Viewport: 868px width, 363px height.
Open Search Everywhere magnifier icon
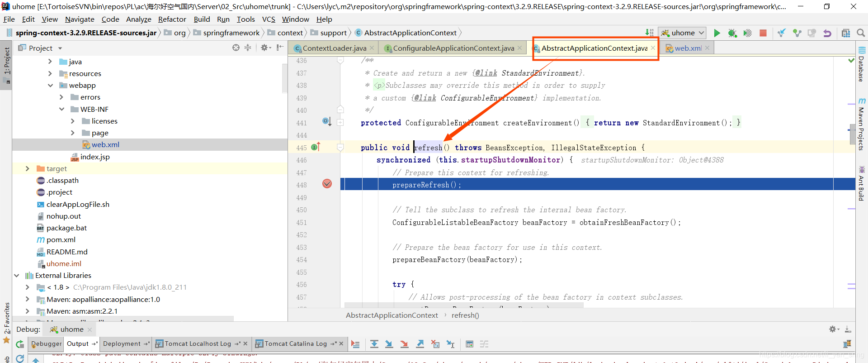(861, 33)
